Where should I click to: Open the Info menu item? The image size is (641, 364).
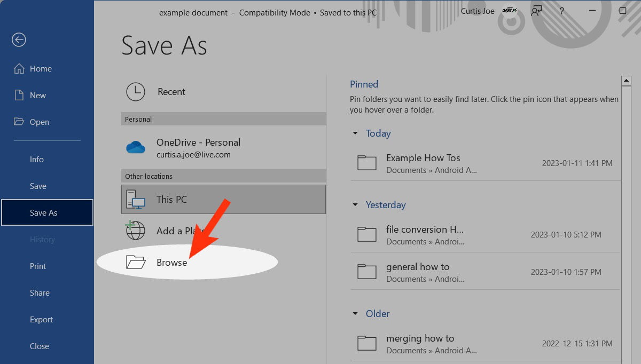tap(37, 160)
